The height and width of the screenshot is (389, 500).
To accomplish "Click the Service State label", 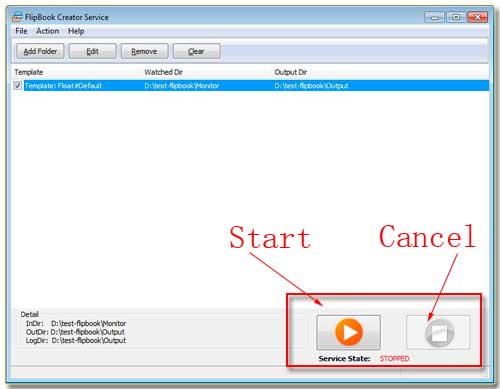I will 344,359.
